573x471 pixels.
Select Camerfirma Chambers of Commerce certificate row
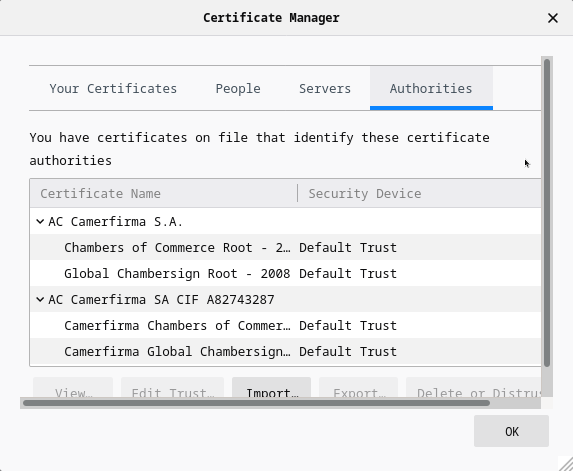[285, 326]
